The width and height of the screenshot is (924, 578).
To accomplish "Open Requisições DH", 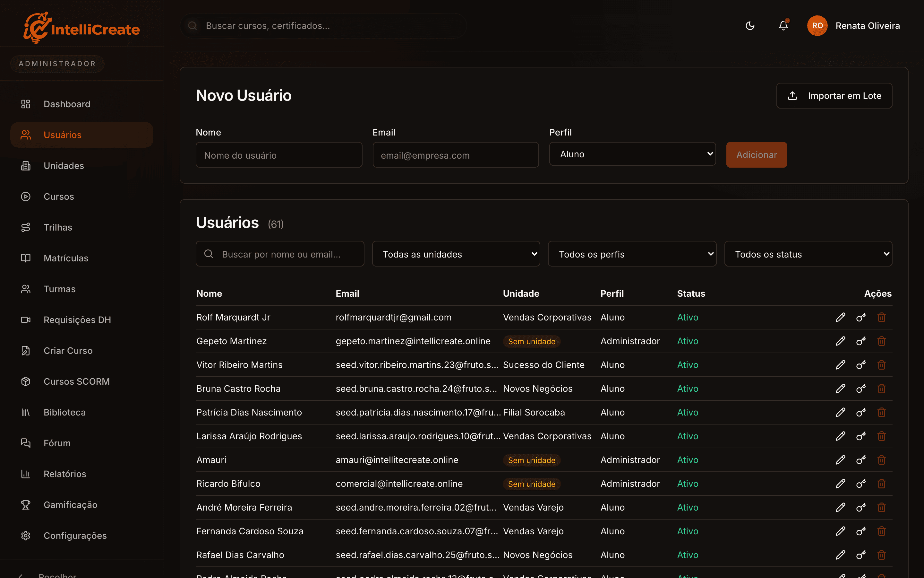I will pyautogui.click(x=82, y=320).
